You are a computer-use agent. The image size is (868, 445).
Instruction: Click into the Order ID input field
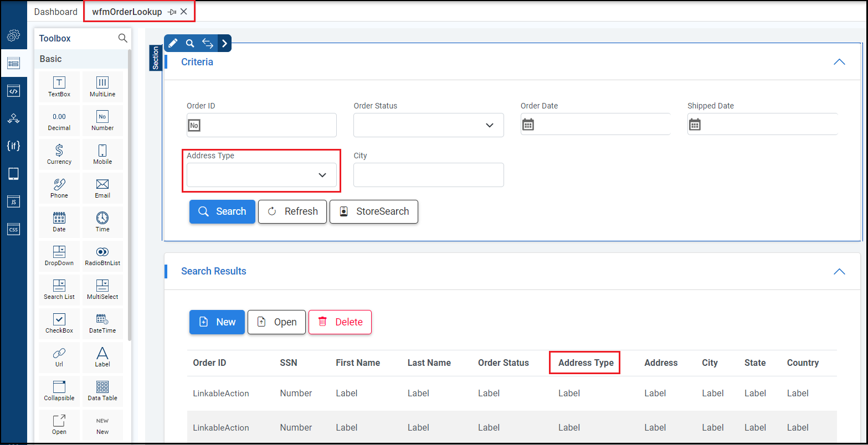tap(261, 125)
